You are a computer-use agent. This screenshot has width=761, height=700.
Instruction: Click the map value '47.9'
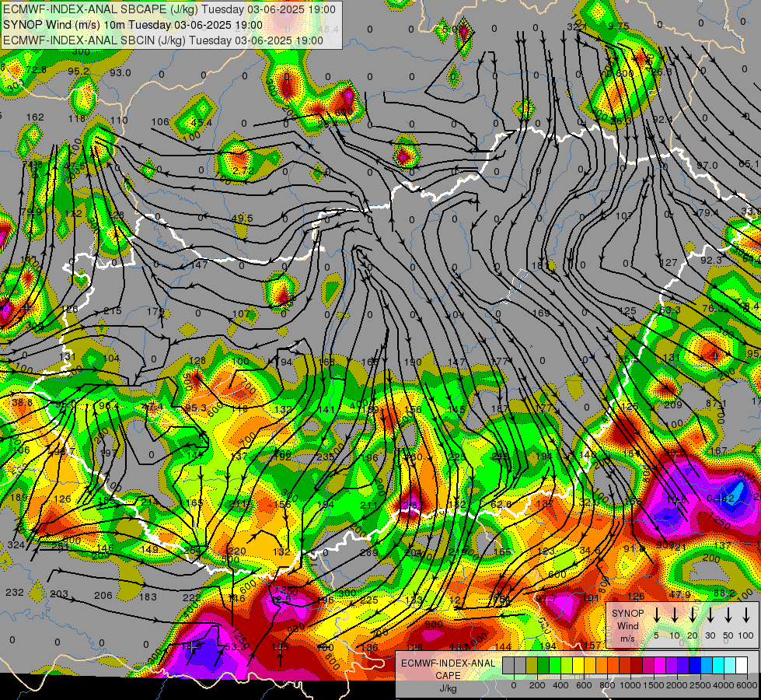pos(680,594)
